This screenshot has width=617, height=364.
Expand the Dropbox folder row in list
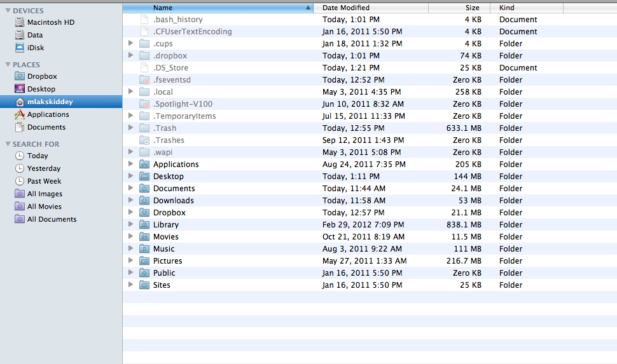point(130,212)
